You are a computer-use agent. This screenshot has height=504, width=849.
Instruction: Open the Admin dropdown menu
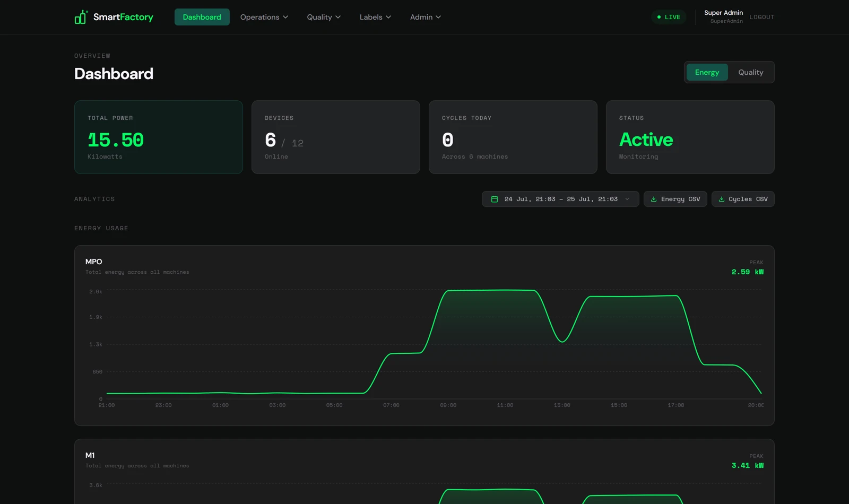click(x=426, y=17)
